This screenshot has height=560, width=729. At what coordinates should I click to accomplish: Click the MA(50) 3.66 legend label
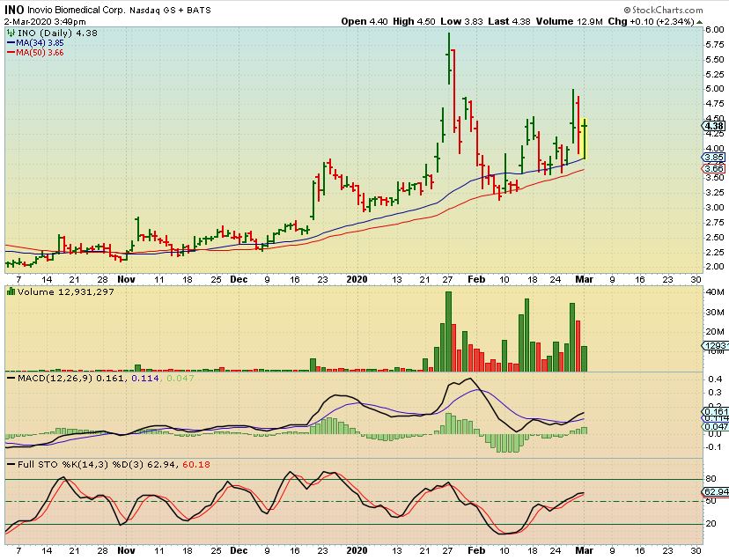(x=40, y=53)
